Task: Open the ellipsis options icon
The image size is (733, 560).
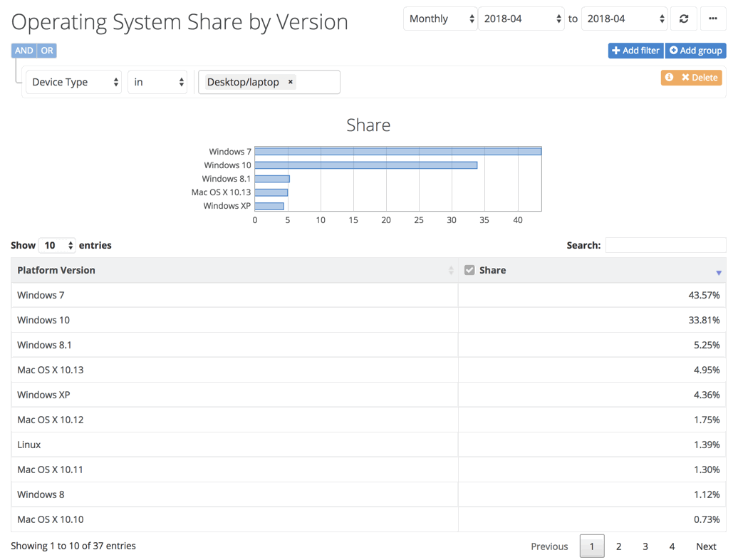Action: (713, 19)
